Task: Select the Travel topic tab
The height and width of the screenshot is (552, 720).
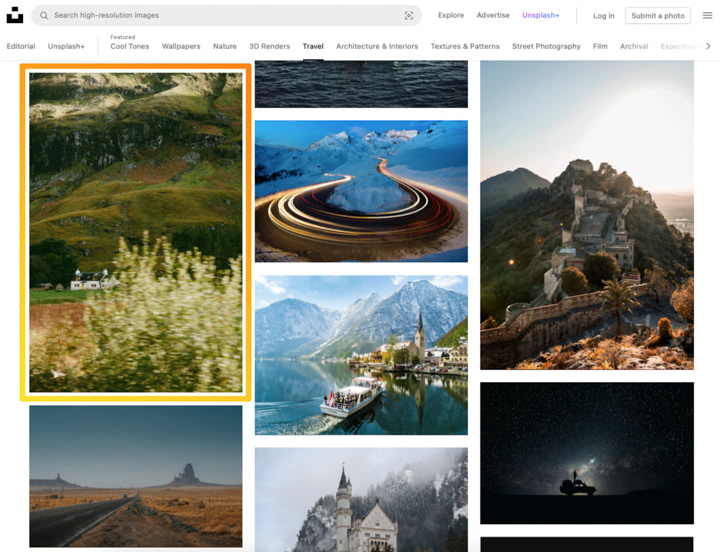Action: point(313,46)
